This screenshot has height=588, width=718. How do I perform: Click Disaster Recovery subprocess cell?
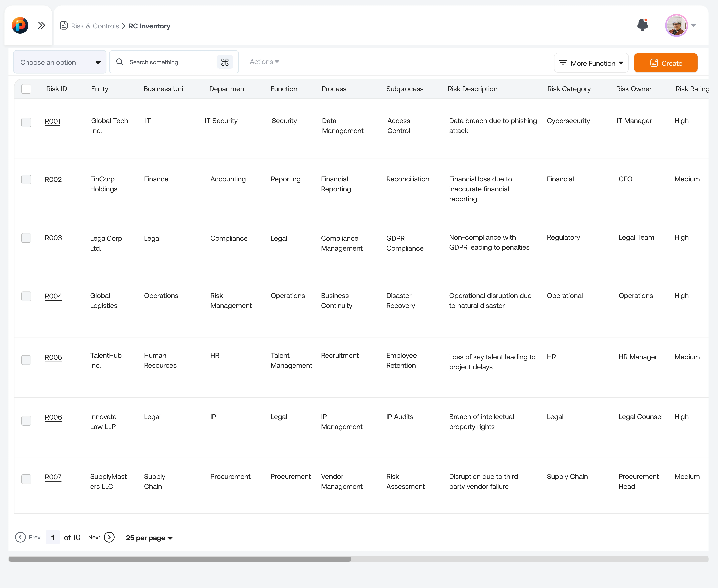point(401,300)
